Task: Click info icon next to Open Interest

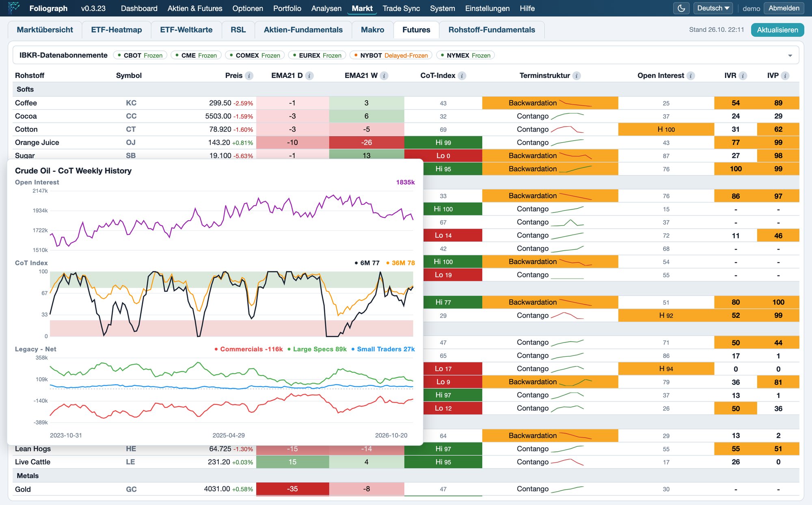Action: (x=691, y=76)
